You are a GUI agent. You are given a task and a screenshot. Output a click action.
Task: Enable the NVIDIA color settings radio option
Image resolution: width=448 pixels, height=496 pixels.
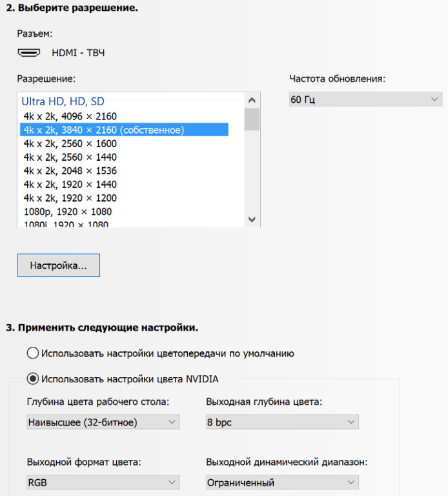pyautogui.click(x=33, y=378)
